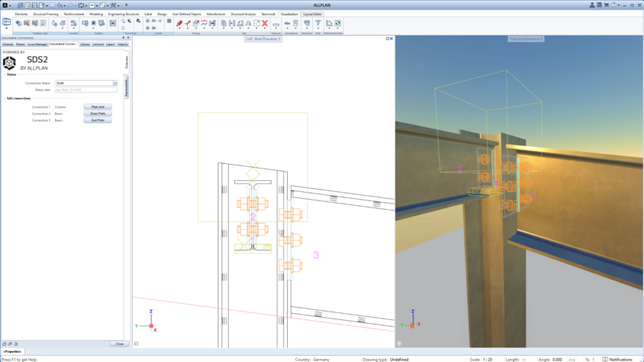This screenshot has width=644, height=362.
Task: Click the sun icon in Shadow group
Action: point(94,23)
